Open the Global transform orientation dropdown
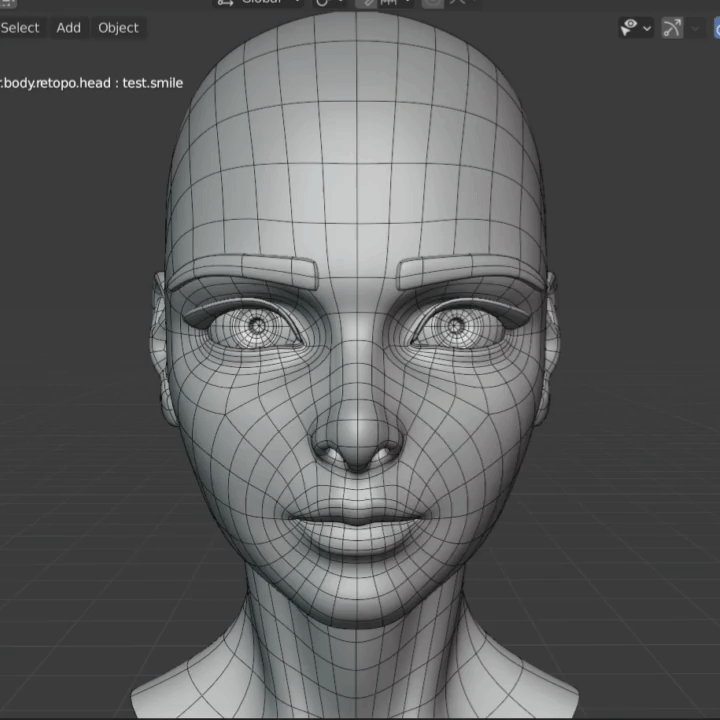The image size is (720, 720). [x=259, y=3]
